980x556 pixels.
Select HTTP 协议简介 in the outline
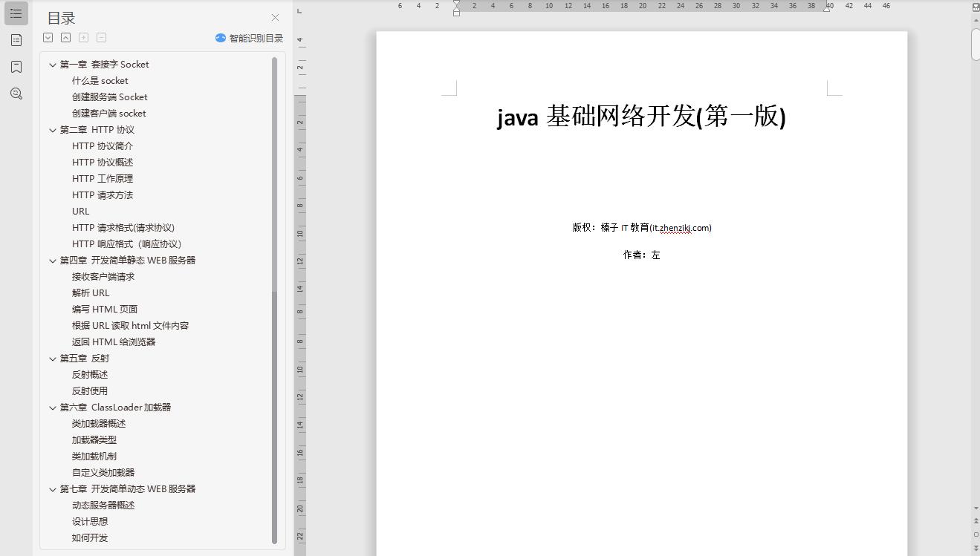(x=103, y=146)
